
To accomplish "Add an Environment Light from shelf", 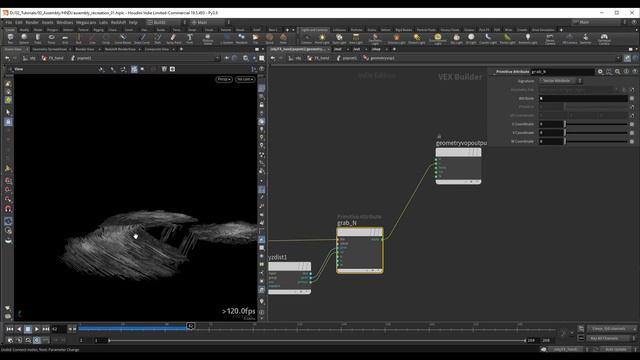I will pos(438,38).
